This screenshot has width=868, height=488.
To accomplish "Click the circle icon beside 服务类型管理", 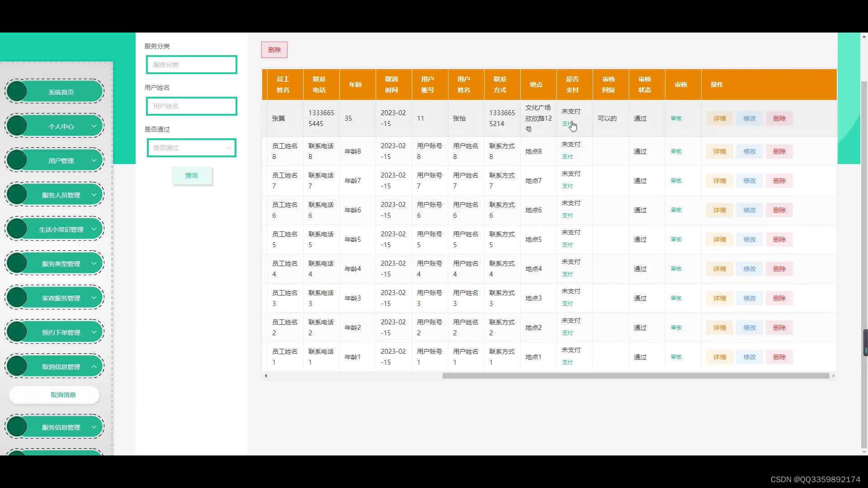I will (17, 263).
